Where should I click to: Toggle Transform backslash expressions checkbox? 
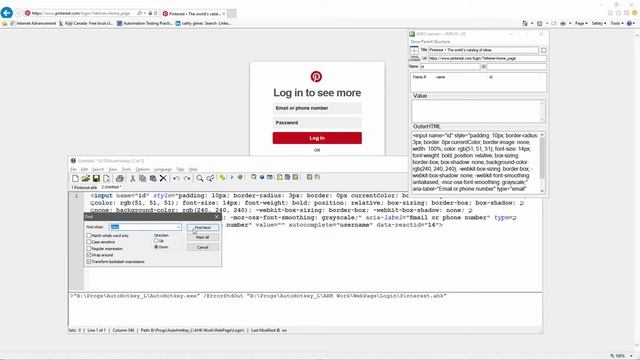[x=89, y=262]
